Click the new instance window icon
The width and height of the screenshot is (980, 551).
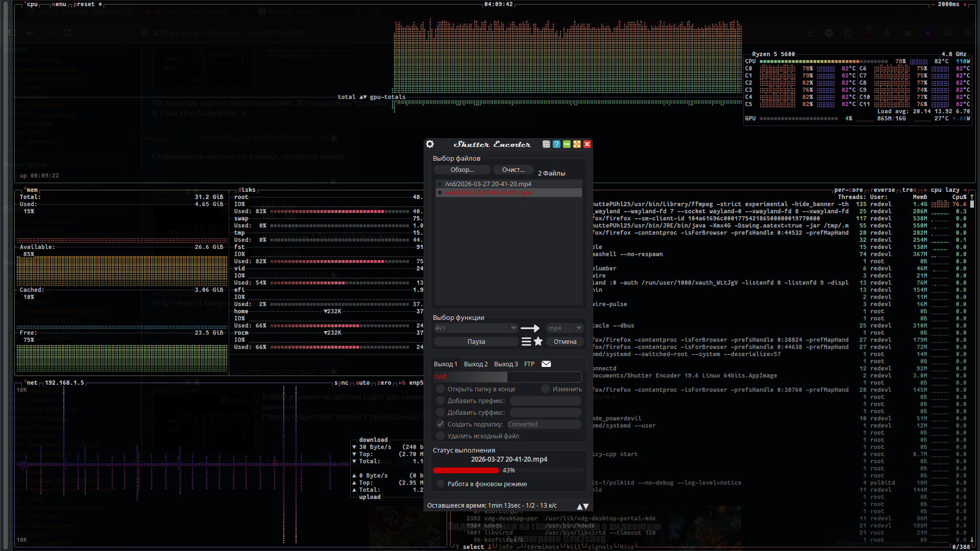[546, 144]
